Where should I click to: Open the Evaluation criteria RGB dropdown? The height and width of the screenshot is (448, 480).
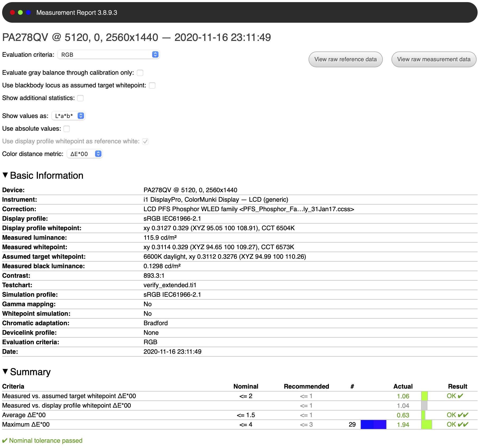pos(109,55)
